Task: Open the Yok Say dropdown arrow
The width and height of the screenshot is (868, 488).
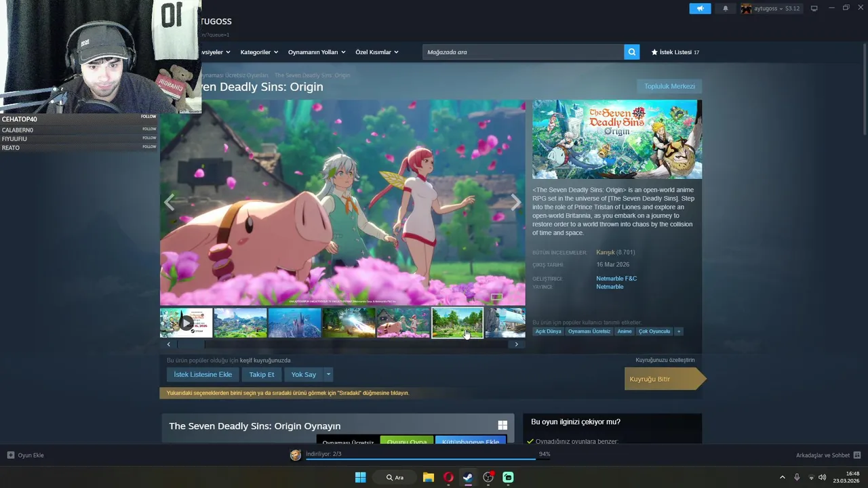Action: [x=328, y=374]
